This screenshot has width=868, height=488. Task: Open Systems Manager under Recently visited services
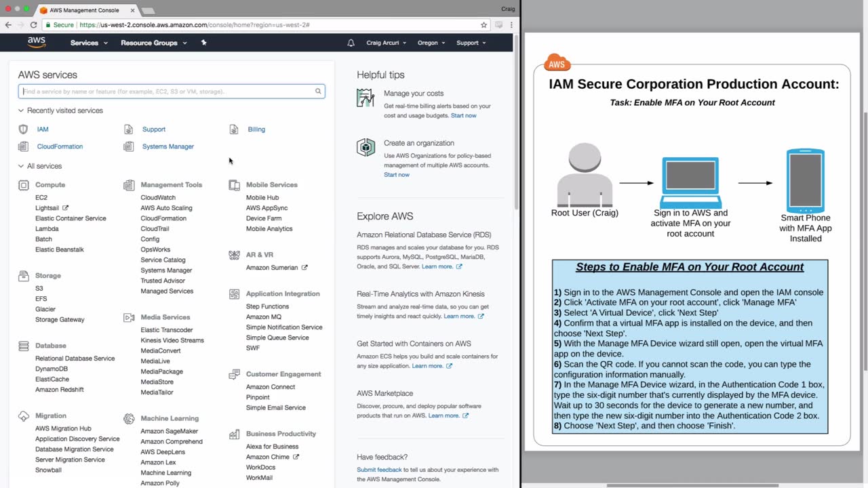[168, 146]
